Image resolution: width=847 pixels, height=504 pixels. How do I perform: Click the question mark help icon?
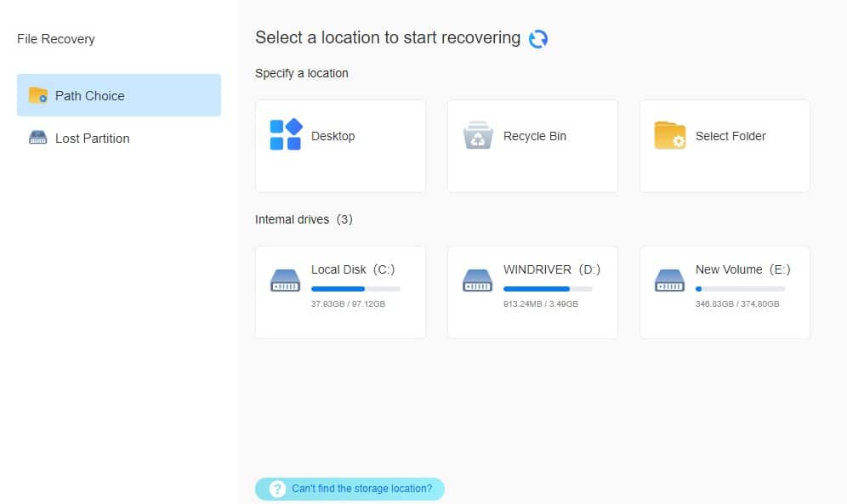(277, 489)
